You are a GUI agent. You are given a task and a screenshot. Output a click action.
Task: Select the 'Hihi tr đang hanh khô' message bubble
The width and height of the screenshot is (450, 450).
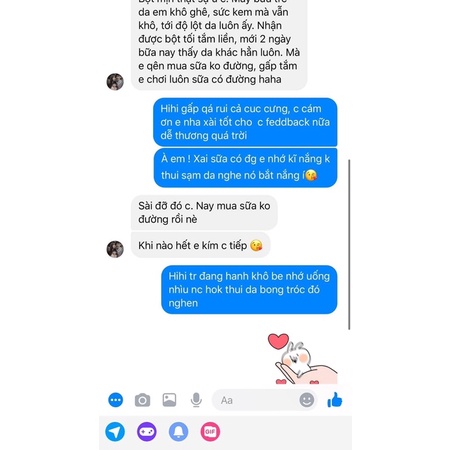coord(249,290)
